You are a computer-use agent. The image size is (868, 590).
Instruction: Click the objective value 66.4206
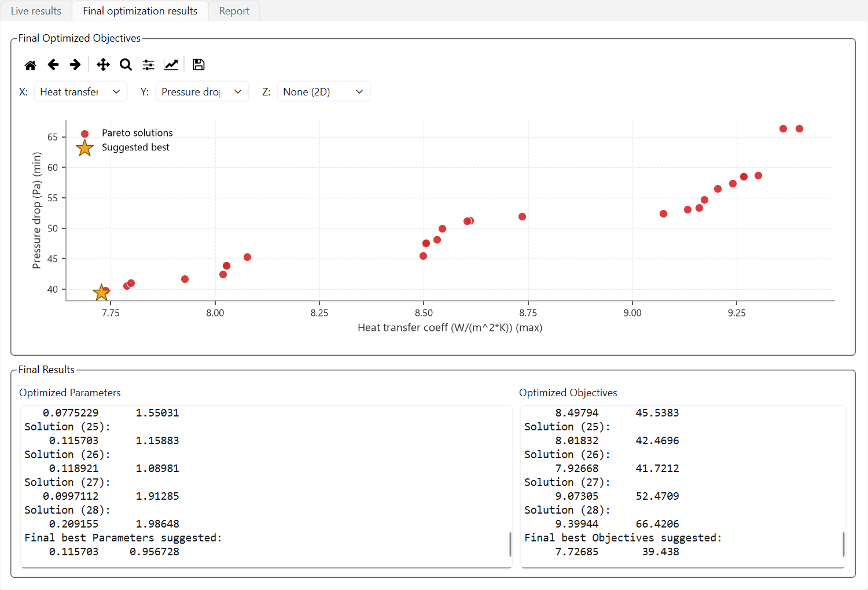click(x=657, y=524)
